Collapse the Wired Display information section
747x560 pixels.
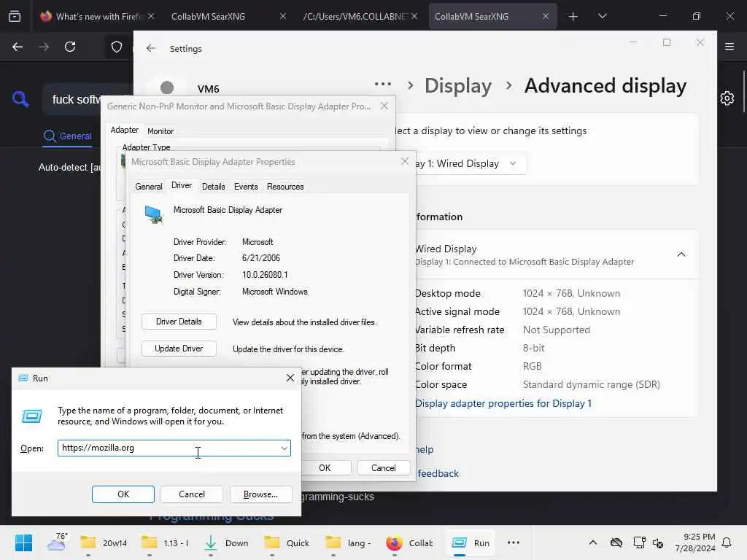pyautogui.click(x=681, y=254)
